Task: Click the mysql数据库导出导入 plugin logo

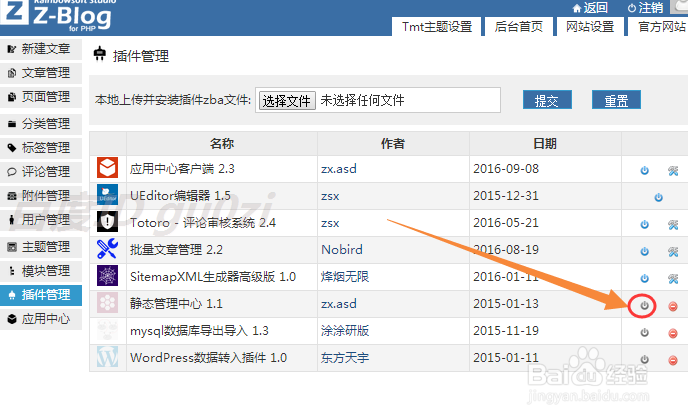Action: (x=108, y=330)
